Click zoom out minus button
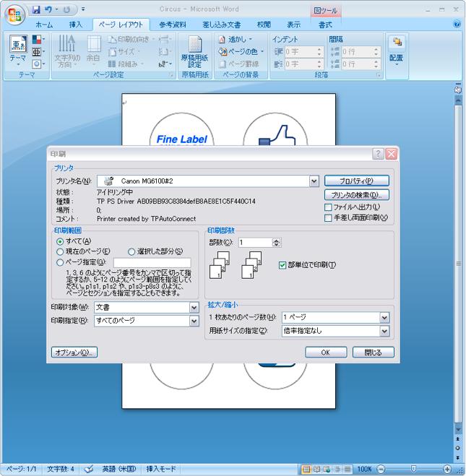The width and height of the screenshot is (466, 476). tap(381, 469)
